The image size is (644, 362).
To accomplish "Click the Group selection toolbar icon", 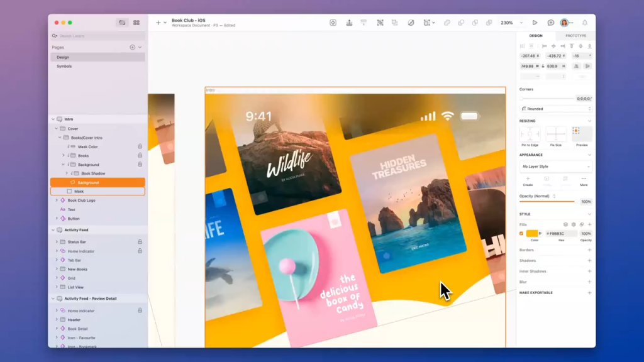I will [380, 23].
